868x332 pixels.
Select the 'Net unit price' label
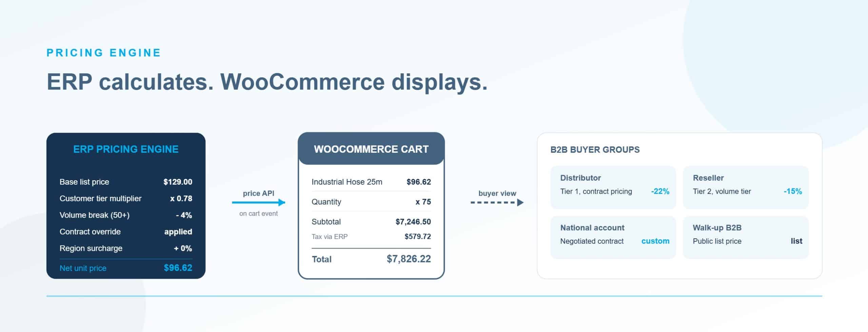click(x=83, y=268)
